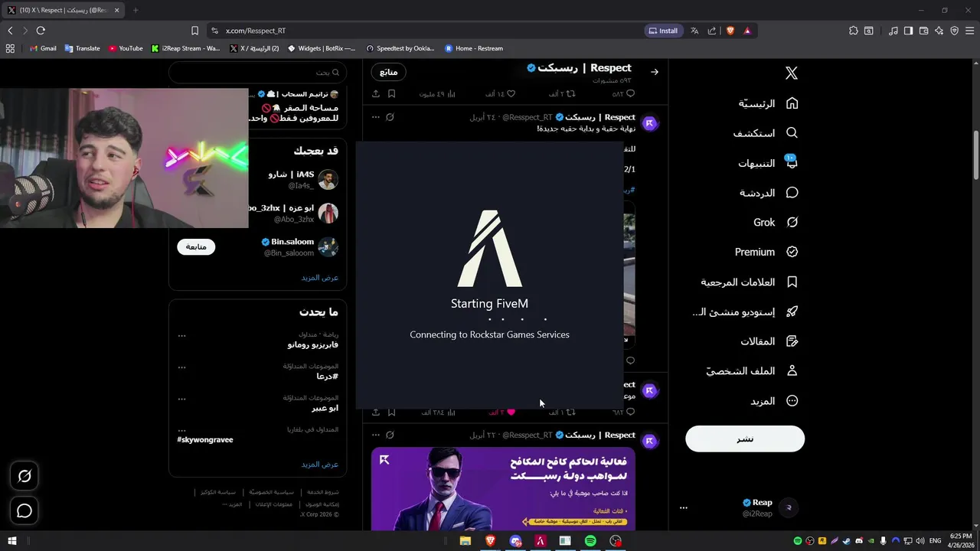Click Respect avatar on April 24 post
Image resolution: width=980 pixels, height=551 pixels.
point(650,123)
